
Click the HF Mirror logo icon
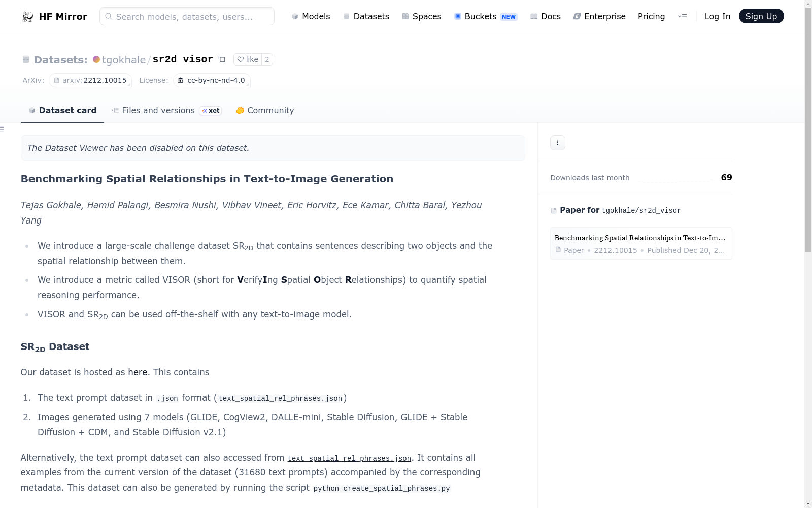(28, 17)
